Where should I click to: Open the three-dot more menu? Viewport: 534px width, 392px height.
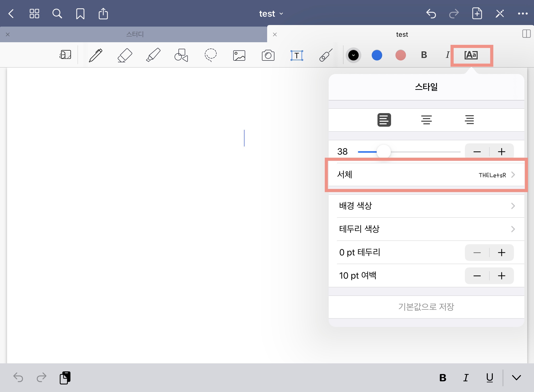click(x=523, y=14)
